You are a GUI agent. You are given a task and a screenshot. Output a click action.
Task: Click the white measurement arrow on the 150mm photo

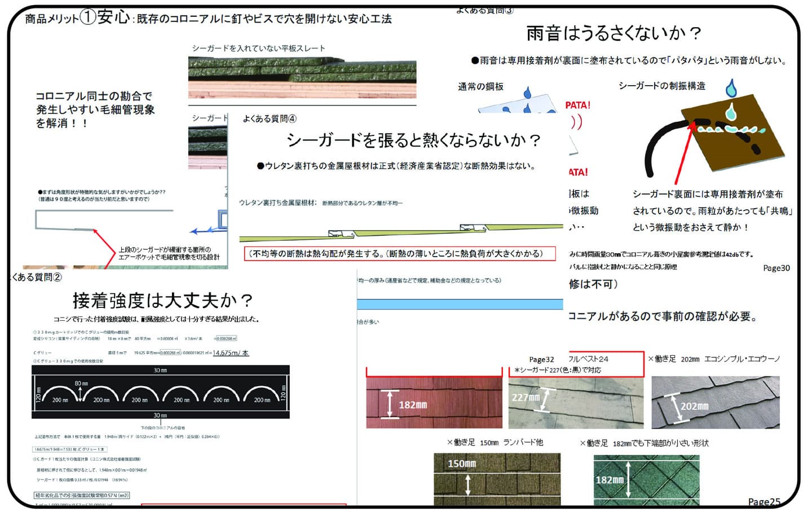point(467,484)
